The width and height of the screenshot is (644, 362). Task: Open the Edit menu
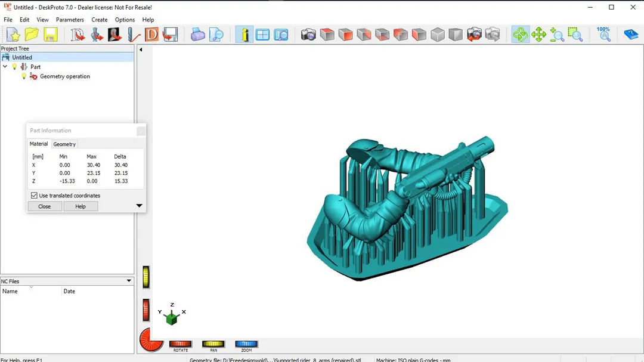[24, 20]
